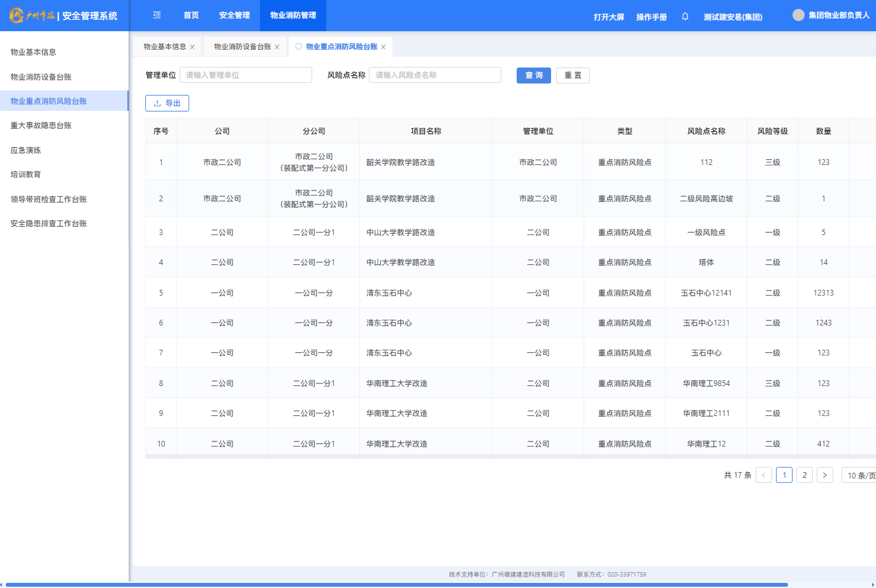Click the 查询 search button
This screenshot has height=588, width=876.
pos(533,75)
